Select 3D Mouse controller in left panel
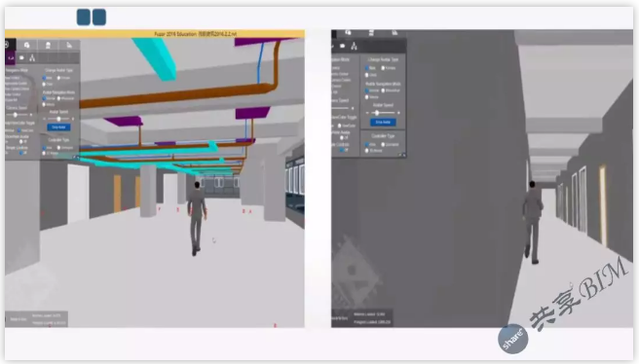 [44, 153]
